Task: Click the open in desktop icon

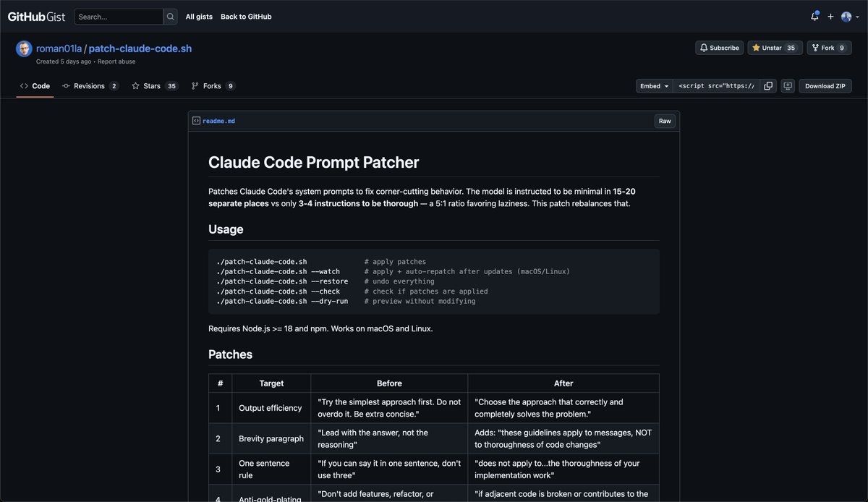Action: 788,86
